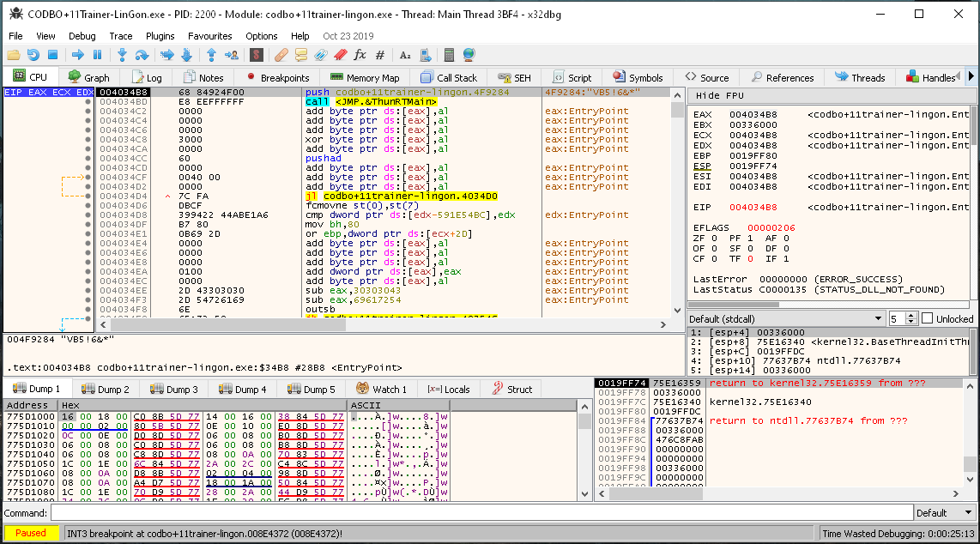The height and width of the screenshot is (544, 980).
Task: Pause execution in toolbar
Action: pyautogui.click(x=98, y=55)
